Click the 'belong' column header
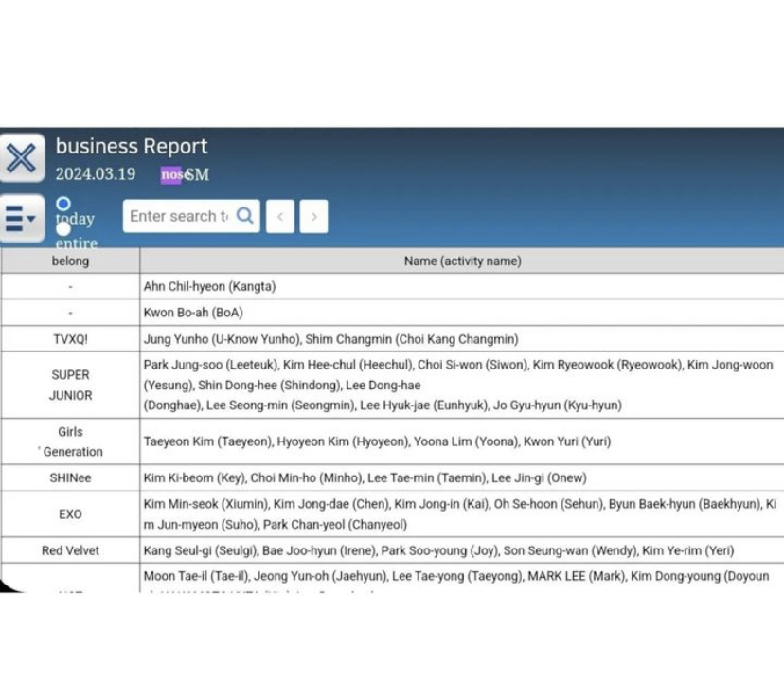Viewport: 784px width, 684px height. (70, 261)
